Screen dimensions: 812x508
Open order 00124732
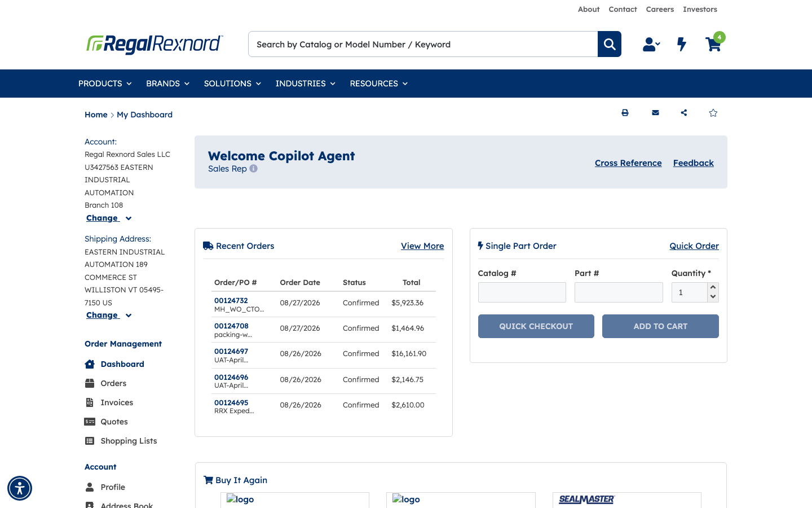231,300
